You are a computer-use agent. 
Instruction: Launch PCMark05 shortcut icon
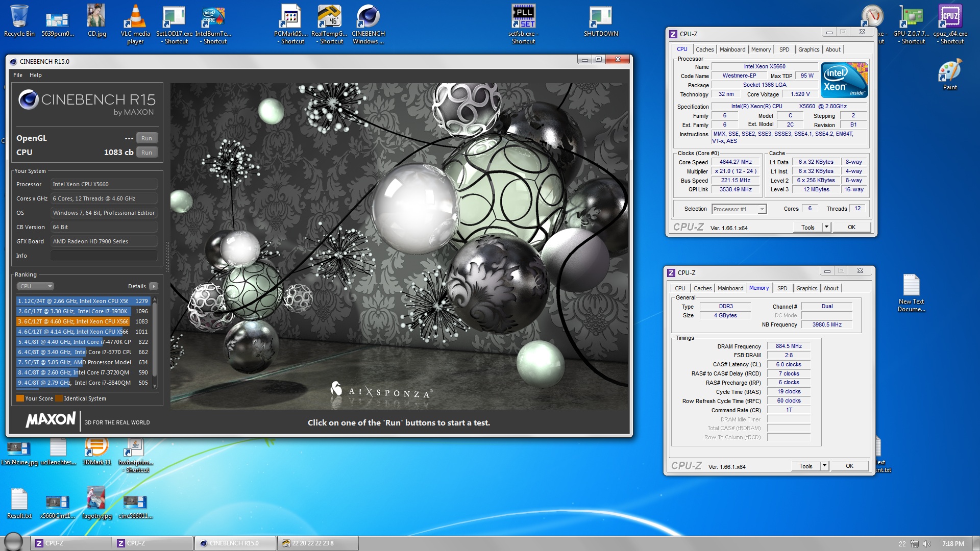pos(291,24)
